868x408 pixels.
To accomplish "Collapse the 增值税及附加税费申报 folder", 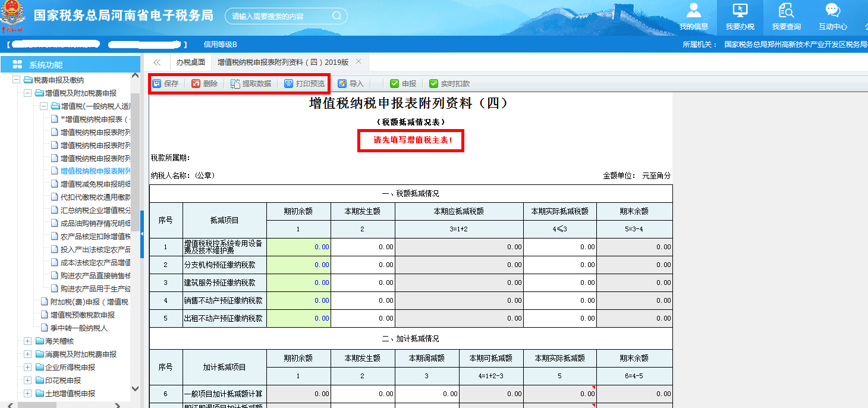I will click(x=27, y=93).
